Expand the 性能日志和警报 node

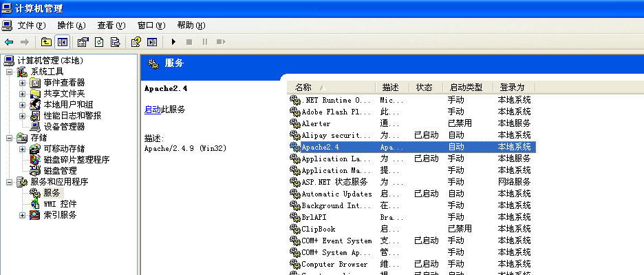click(22, 116)
